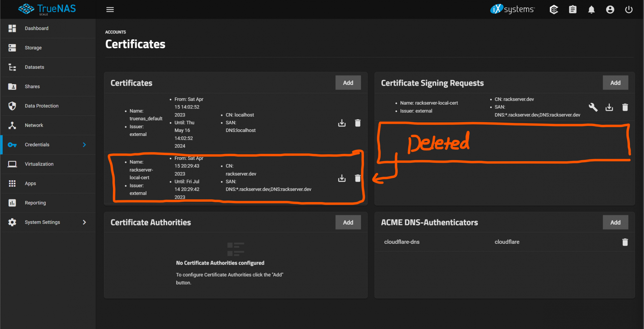Open Dashboard from the sidebar

(x=48, y=29)
